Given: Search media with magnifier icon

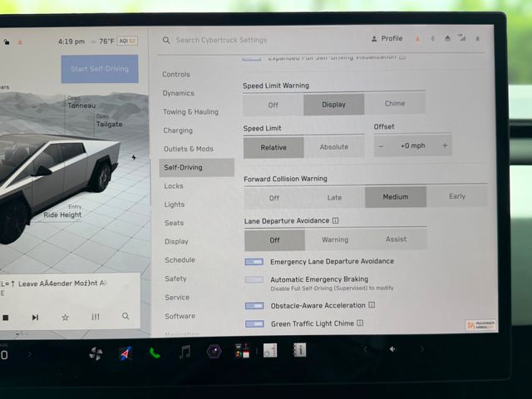Looking at the screenshot, I should 126,316.
